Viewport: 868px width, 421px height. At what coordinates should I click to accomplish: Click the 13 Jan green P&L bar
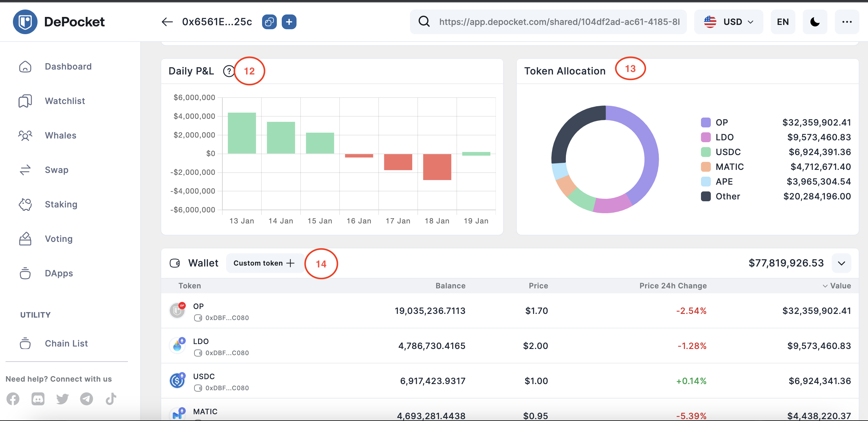[x=242, y=133]
